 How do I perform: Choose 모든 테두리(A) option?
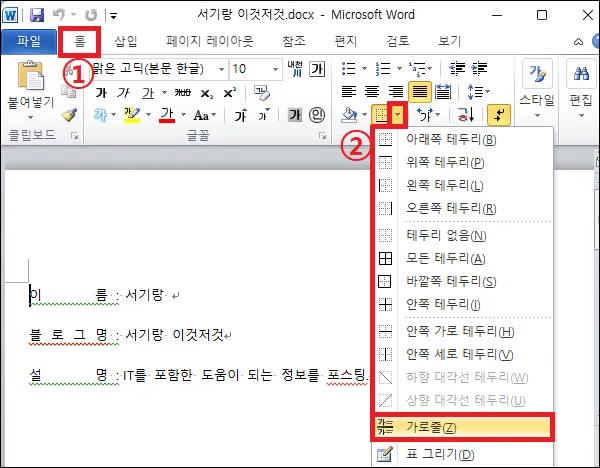(x=463, y=259)
